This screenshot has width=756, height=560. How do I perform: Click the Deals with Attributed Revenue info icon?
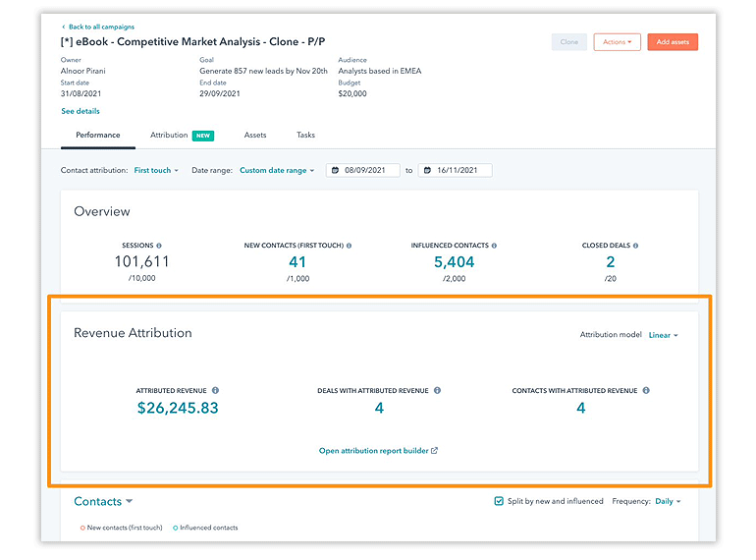[437, 390]
